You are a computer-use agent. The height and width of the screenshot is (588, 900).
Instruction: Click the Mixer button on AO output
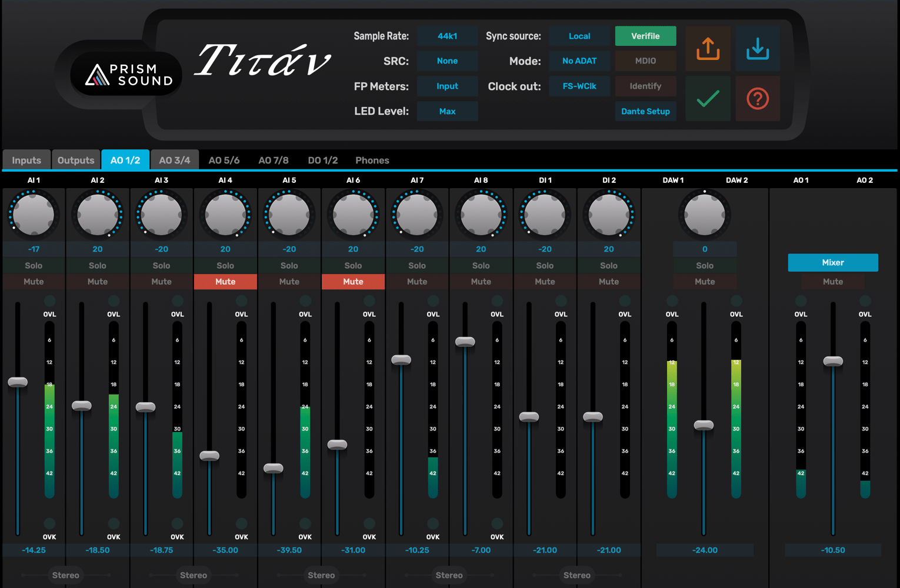[x=832, y=262]
